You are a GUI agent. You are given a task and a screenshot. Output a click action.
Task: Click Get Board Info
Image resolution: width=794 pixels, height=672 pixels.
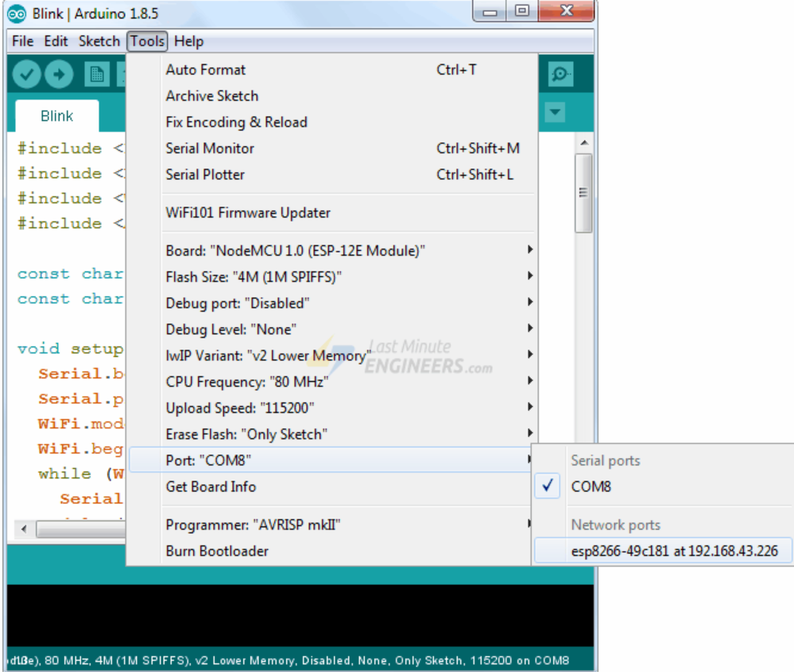click(x=211, y=486)
